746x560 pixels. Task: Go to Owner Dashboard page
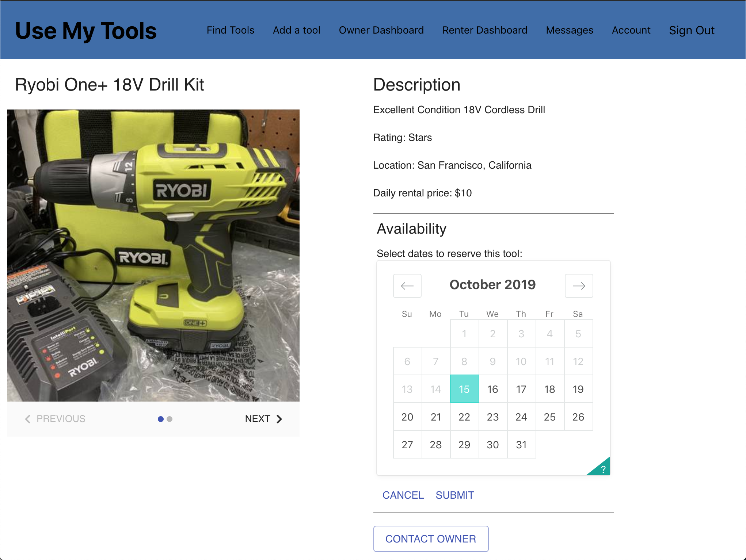[381, 30]
